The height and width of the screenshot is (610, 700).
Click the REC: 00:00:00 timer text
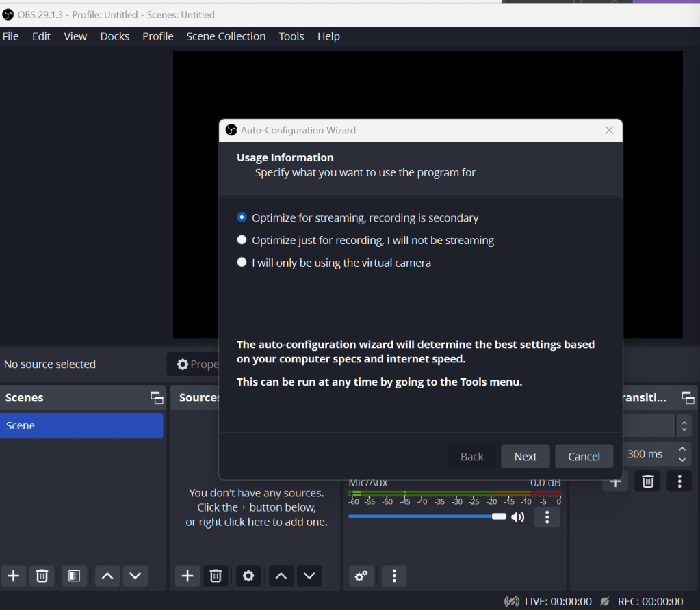tap(650, 602)
